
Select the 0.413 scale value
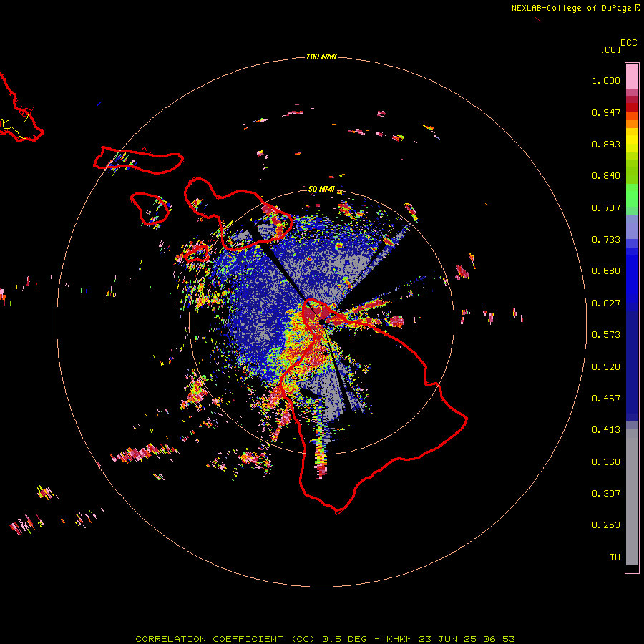coord(606,430)
